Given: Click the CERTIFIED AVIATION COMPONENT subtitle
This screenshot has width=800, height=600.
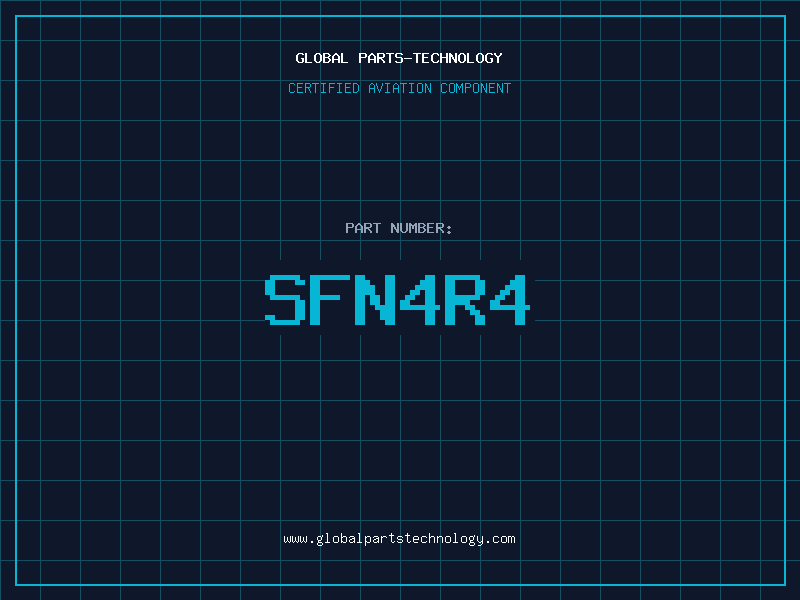Looking at the screenshot, I should click(x=399, y=88).
